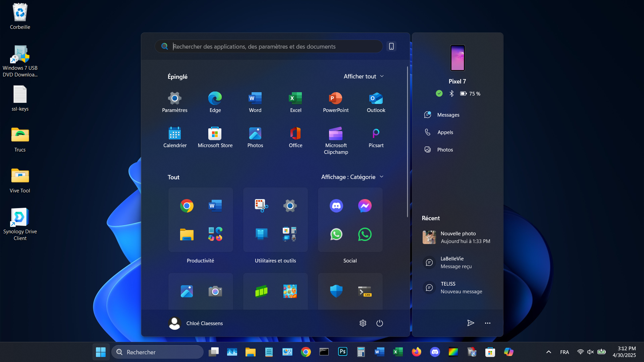Screen dimensions: 644x362
Task: Open Messages in the Pixel 7 panel
Action: [448, 115]
